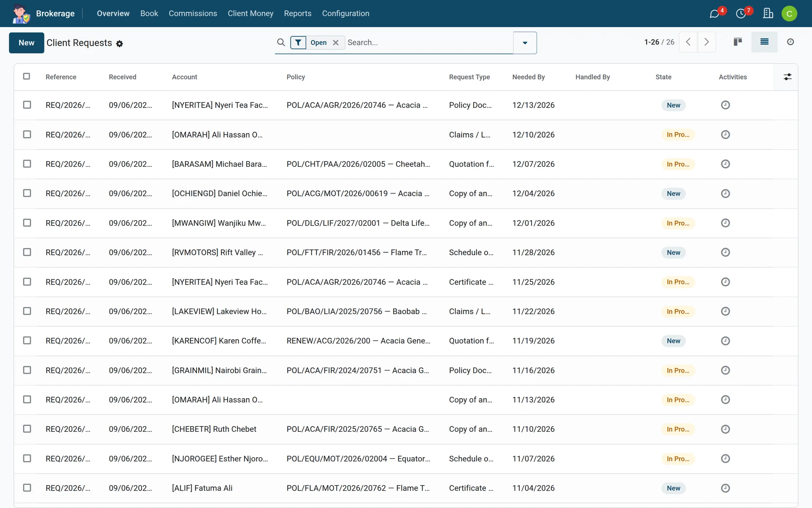This screenshot has height=508, width=812.
Task: Go to previous page of records
Action: click(x=688, y=42)
